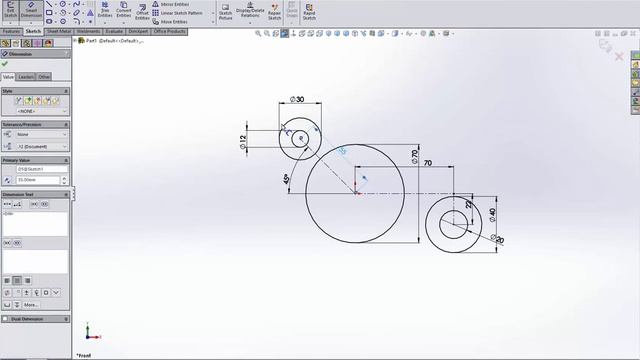Open the Tolerance Type None dropdown
The height and width of the screenshot is (360, 640).
tap(42, 134)
